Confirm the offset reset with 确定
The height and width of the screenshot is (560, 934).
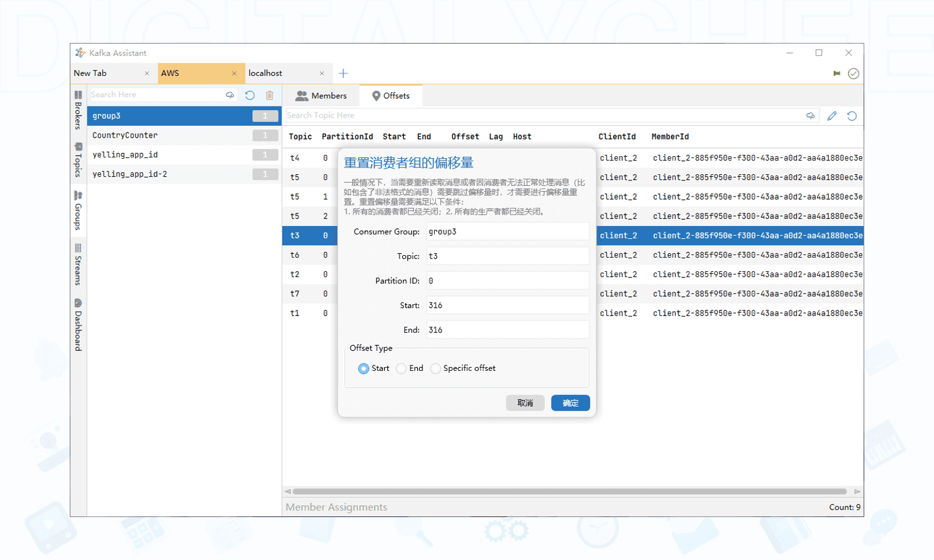pos(570,403)
